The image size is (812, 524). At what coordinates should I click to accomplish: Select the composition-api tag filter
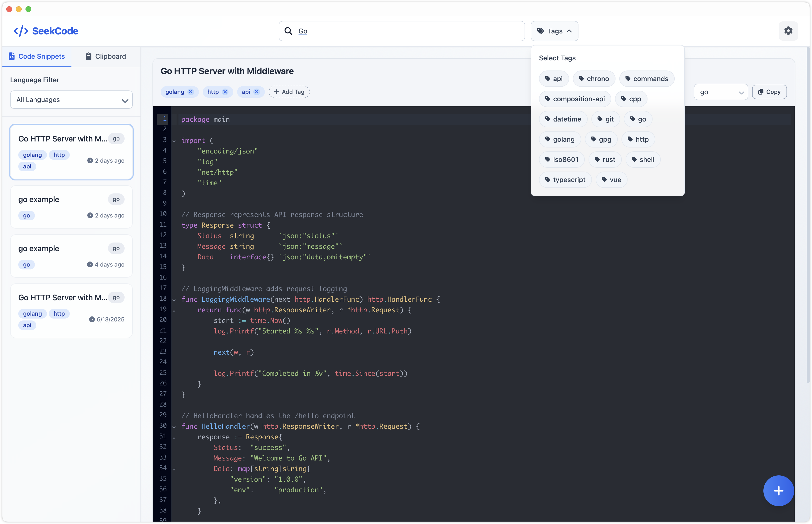575,99
